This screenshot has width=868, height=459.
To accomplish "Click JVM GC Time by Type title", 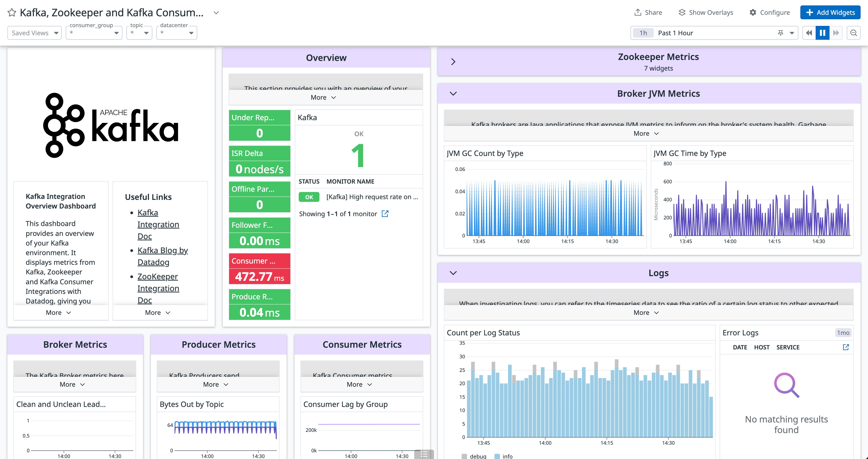I will point(690,153).
